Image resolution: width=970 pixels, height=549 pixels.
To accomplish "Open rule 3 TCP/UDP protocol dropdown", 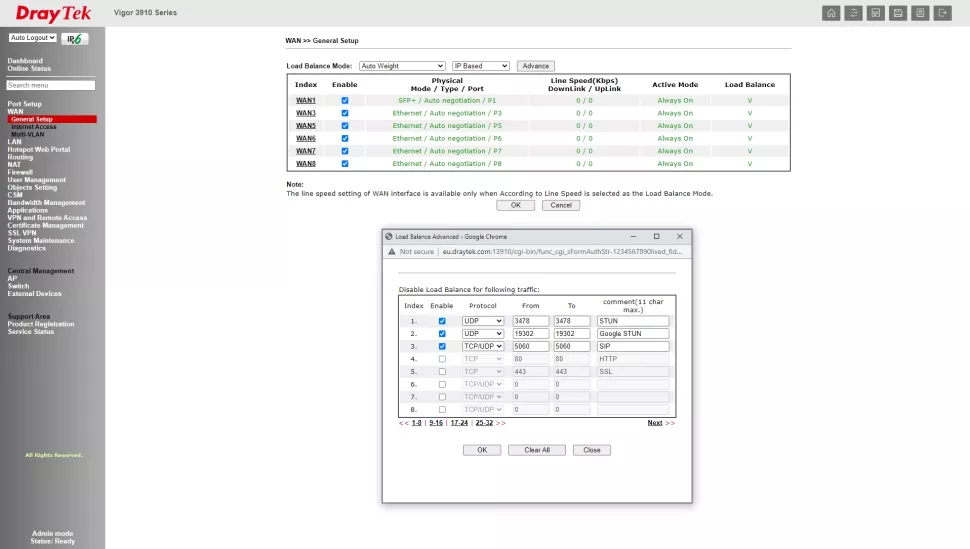I will (x=483, y=347).
